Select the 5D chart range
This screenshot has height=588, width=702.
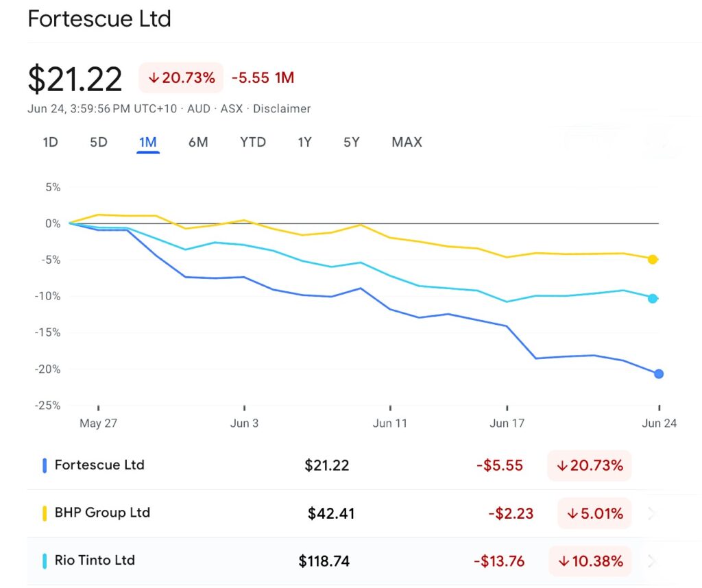coord(99,143)
